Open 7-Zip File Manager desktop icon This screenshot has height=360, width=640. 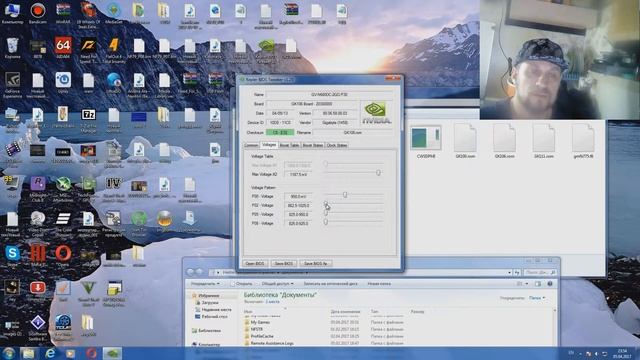pyautogui.click(x=88, y=120)
